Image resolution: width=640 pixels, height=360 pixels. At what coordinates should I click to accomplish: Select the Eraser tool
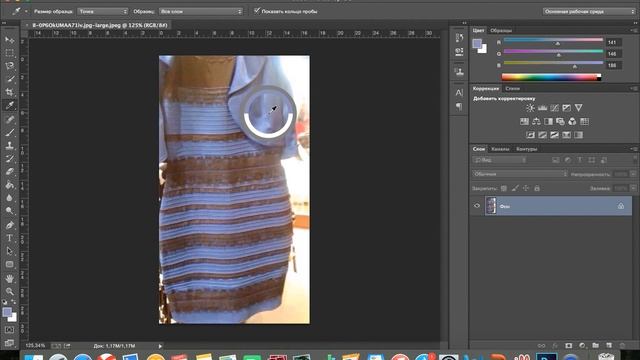9,171
